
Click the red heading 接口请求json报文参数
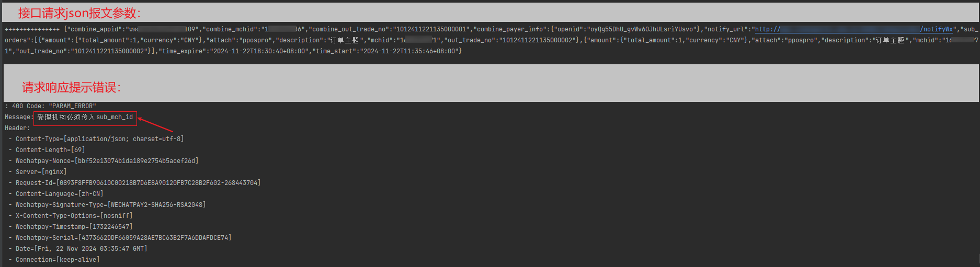click(x=79, y=13)
